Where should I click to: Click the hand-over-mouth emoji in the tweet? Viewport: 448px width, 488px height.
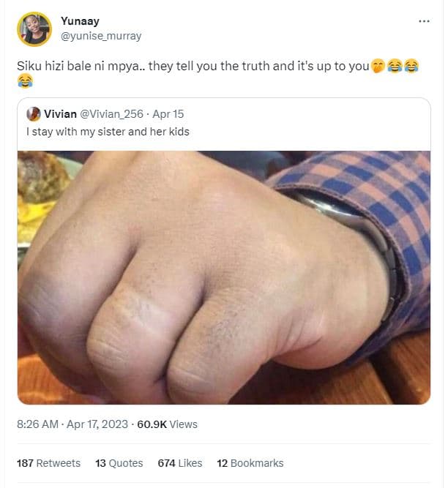tap(378, 67)
